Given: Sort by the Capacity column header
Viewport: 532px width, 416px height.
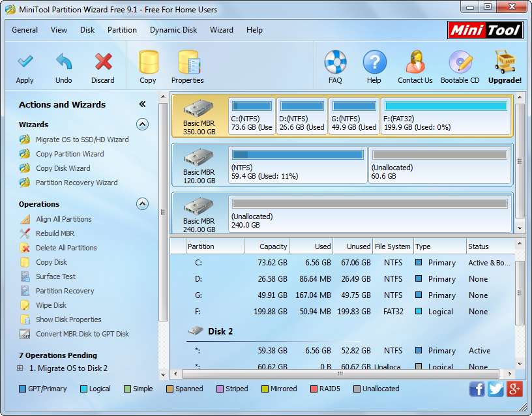Looking at the screenshot, I should [x=267, y=246].
